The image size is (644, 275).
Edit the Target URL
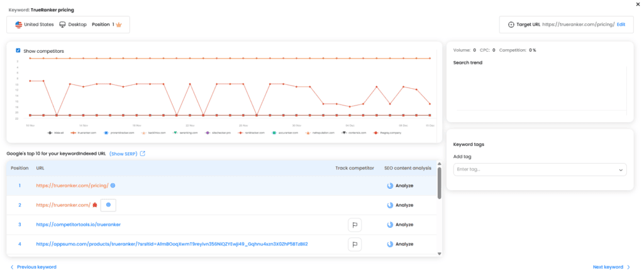[x=621, y=25]
